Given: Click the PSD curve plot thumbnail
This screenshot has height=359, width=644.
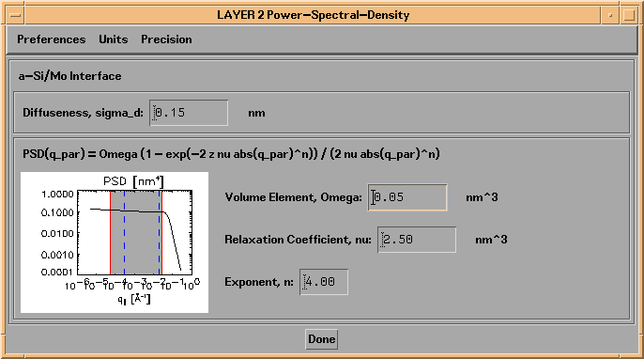Looking at the screenshot, I should 115,242.
